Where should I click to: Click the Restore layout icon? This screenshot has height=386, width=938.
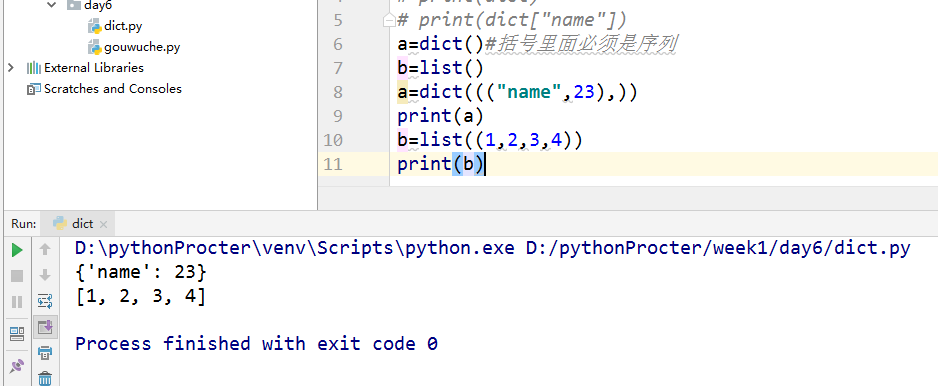coord(17,333)
